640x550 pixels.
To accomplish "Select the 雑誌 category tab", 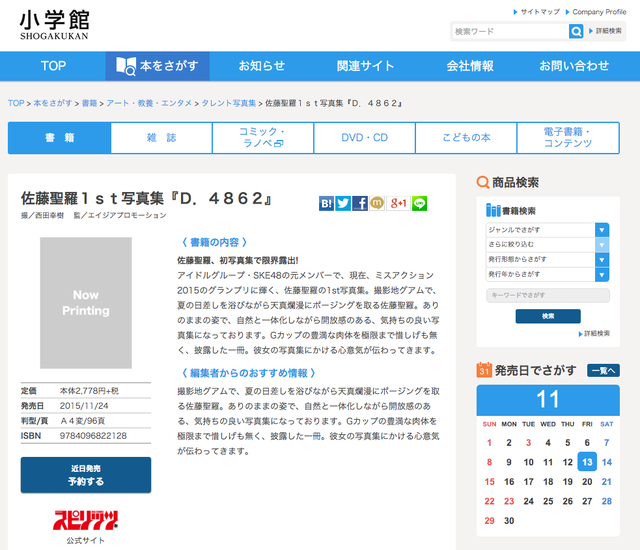I will [162, 138].
